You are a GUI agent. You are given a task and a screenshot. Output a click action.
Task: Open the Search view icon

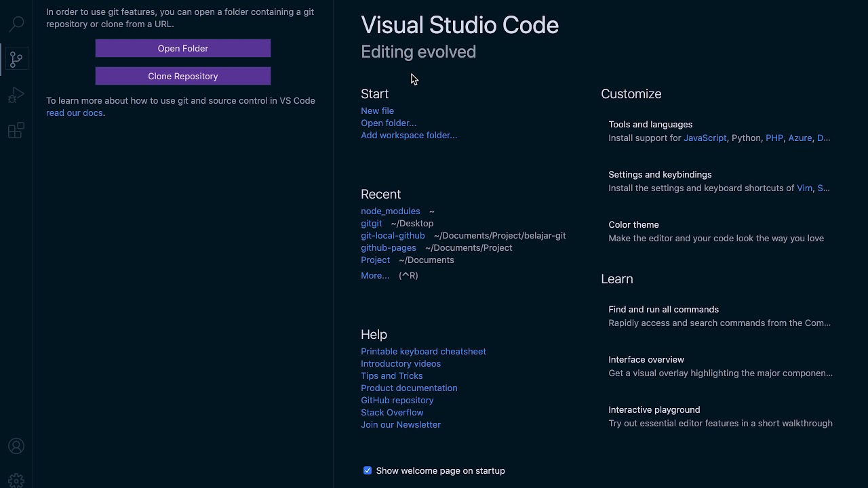tap(16, 24)
